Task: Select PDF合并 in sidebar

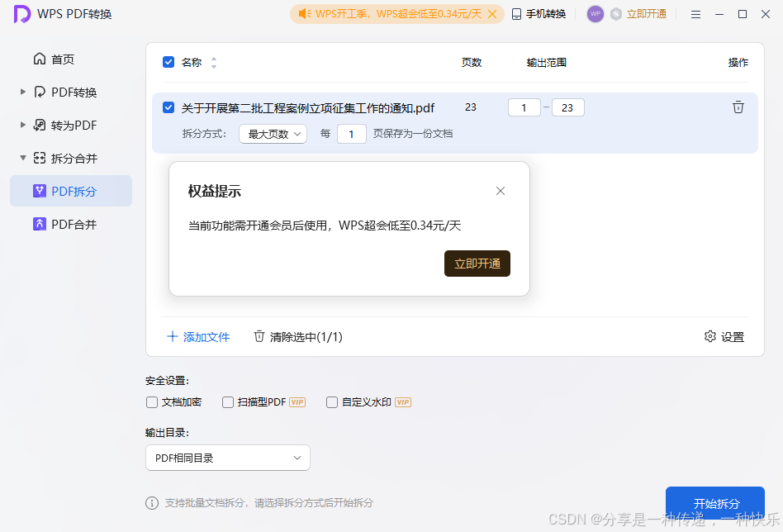Action: (x=65, y=225)
